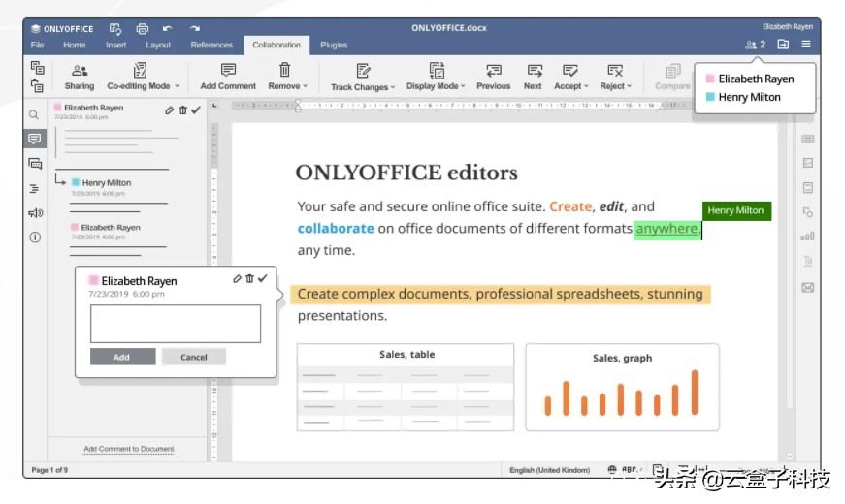Open Image settings in right sidebar
The height and width of the screenshot is (504, 845).
808,163
